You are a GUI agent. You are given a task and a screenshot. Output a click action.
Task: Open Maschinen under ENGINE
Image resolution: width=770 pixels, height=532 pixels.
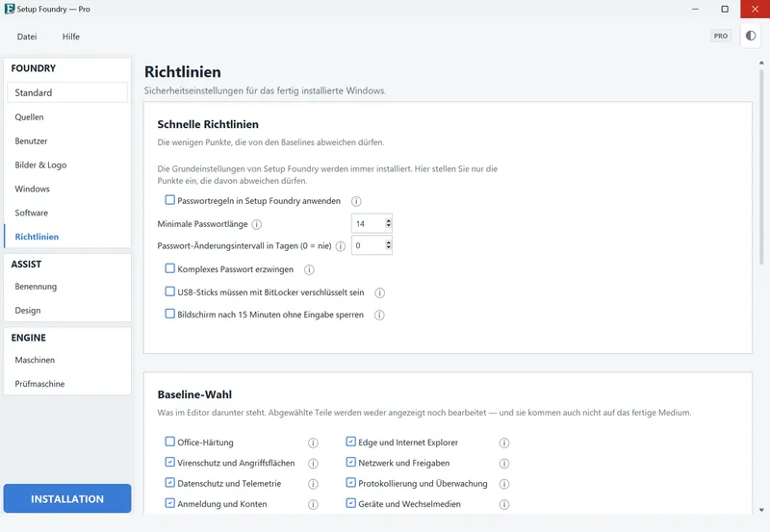click(x=67, y=360)
